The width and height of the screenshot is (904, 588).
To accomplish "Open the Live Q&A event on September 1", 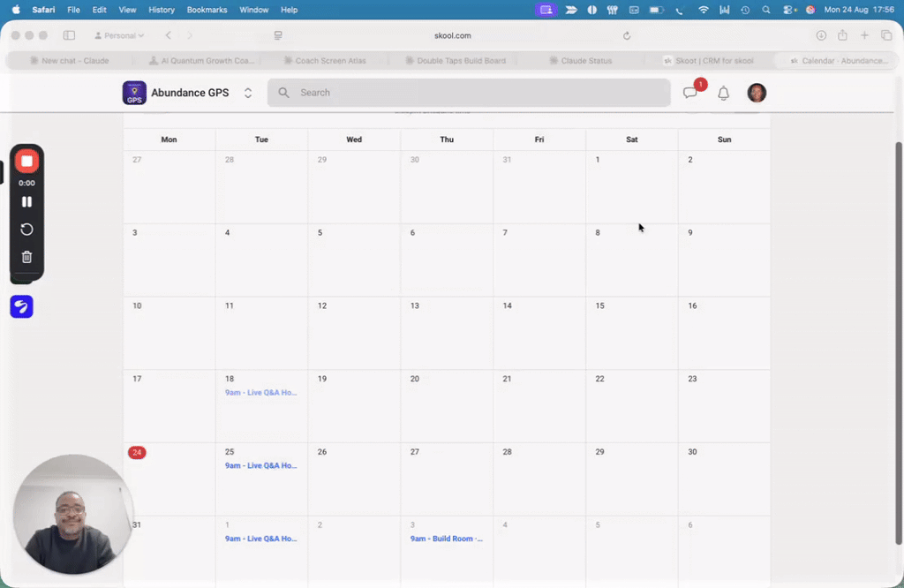I will pyautogui.click(x=260, y=539).
